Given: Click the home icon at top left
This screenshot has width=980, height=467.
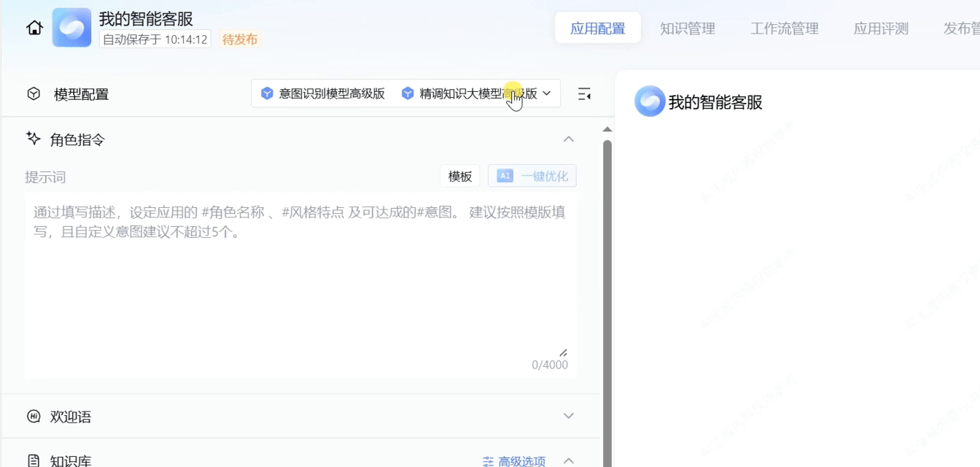Looking at the screenshot, I should point(34,28).
